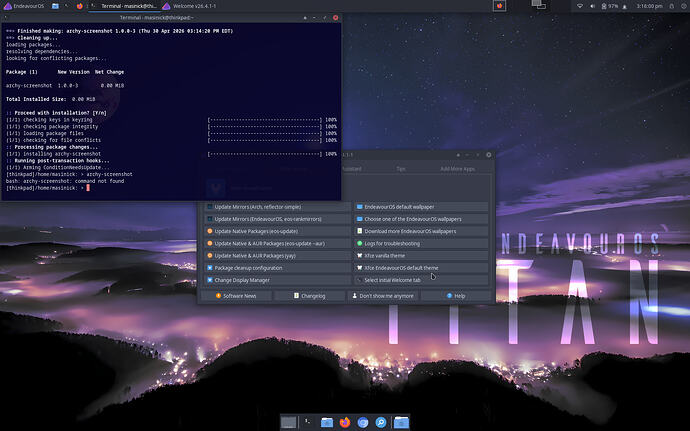The height and width of the screenshot is (431, 690).
Task: Click Change Display Manager
Action: click(277, 280)
